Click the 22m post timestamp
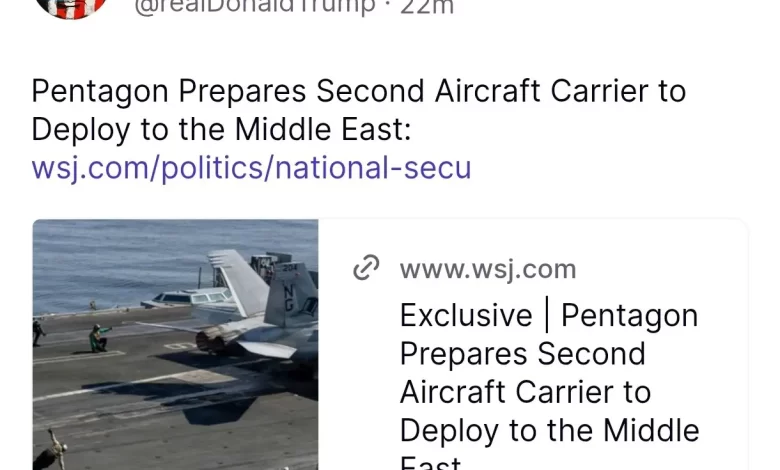This screenshot has height=470, width=780. point(427,7)
